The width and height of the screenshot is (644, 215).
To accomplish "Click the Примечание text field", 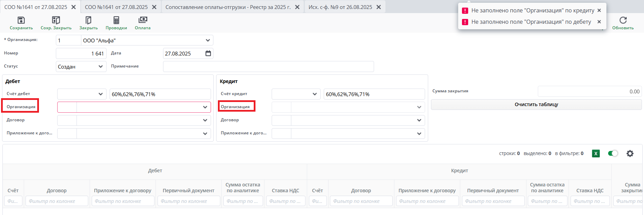I will (268, 66).
